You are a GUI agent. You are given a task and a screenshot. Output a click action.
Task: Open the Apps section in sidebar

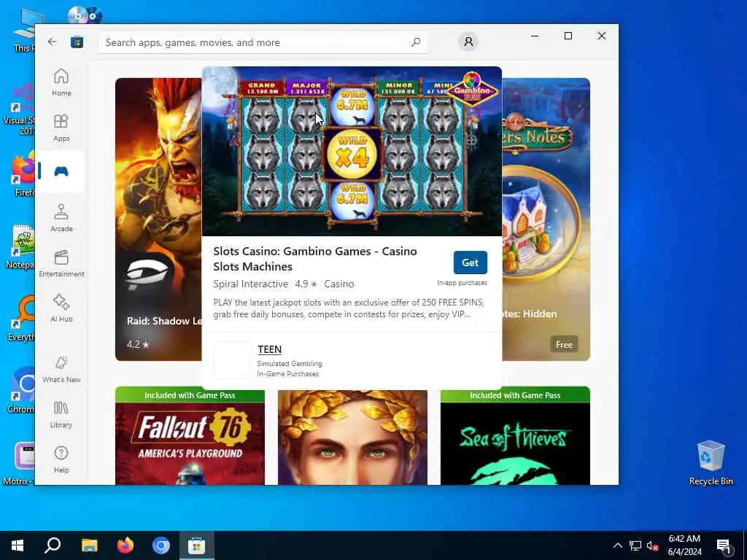[61, 128]
